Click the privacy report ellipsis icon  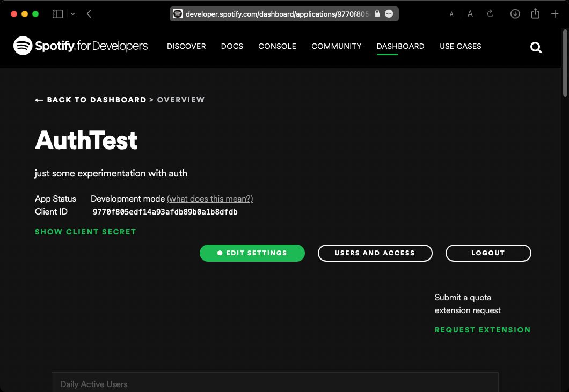point(389,14)
